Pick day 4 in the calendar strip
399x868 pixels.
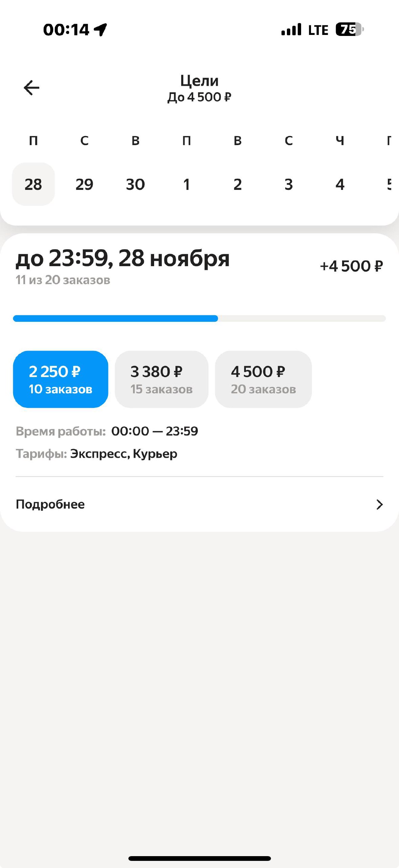point(340,184)
